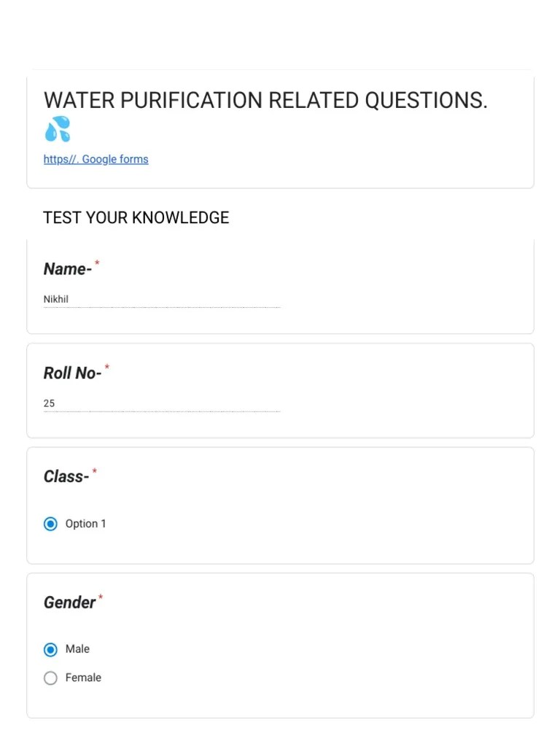
Task: Click the Name- question label
Action: coord(66,268)
